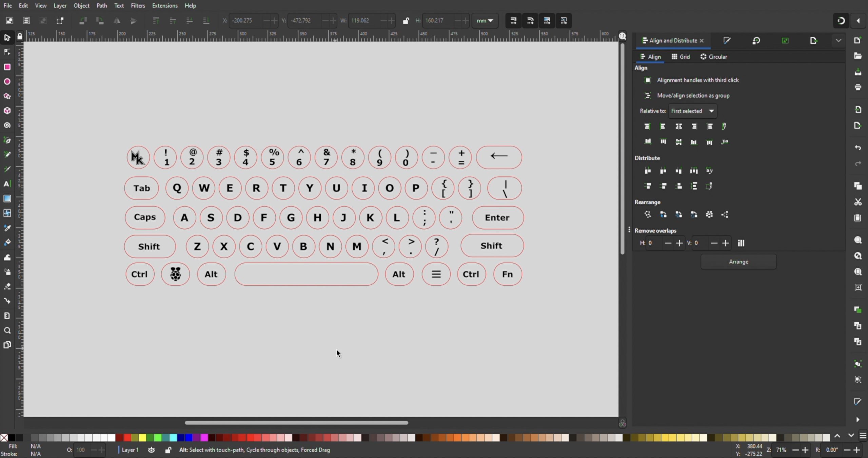The width and height of the screenshot is (868, 458).
Task: Toggle Layer 1 visibility in the status bar
Action: (152, 450)
